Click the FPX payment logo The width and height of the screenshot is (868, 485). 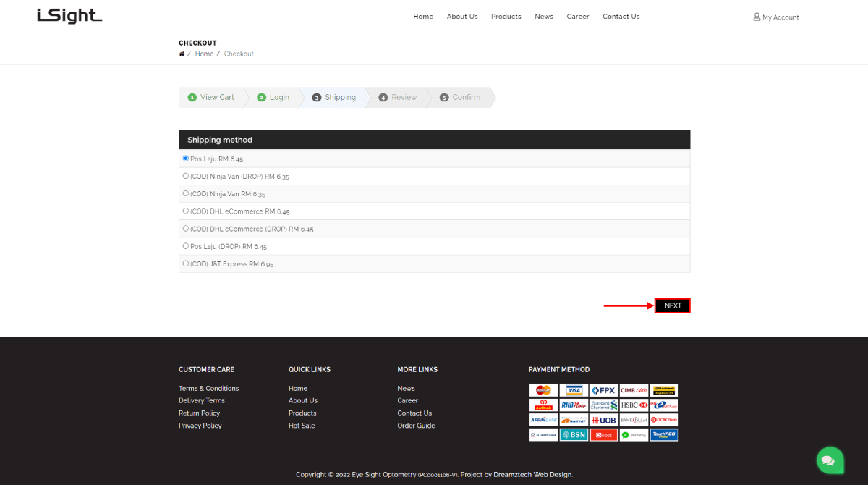pos(603,390)
